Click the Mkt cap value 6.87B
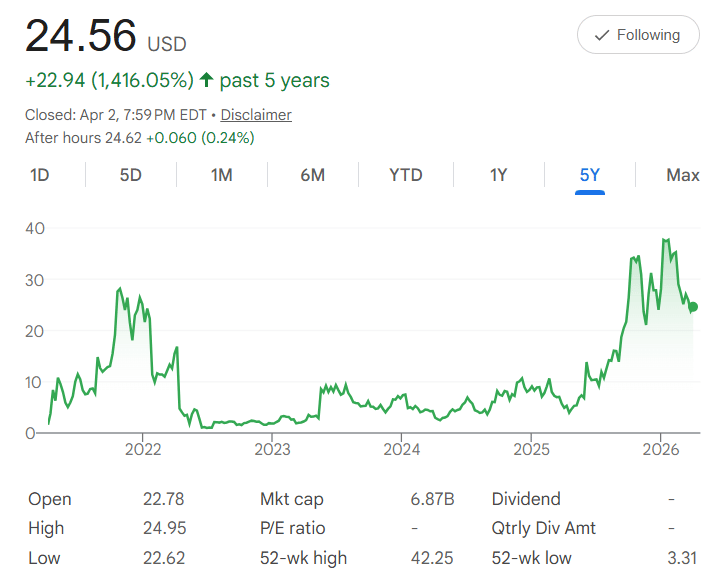 [432, 499]
